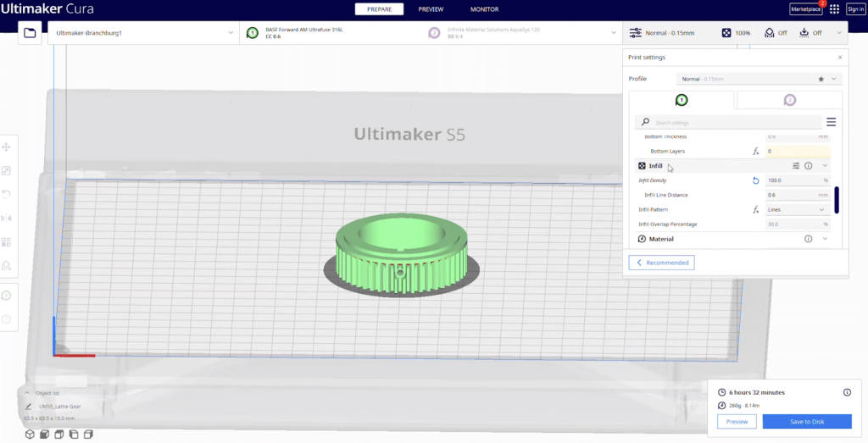Collapse the Infill section chevron
Image resolution: width=868 pixels, height=443 pixels.
(825, 166)
